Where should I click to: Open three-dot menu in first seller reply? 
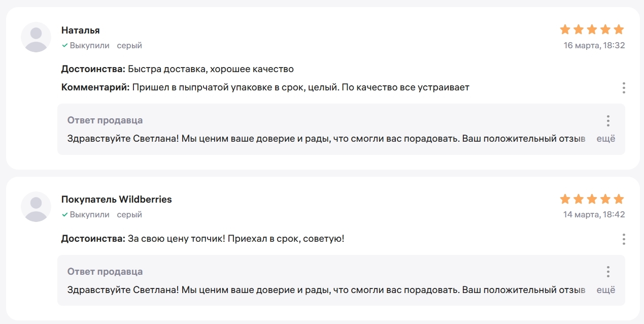tap(608, 121)
